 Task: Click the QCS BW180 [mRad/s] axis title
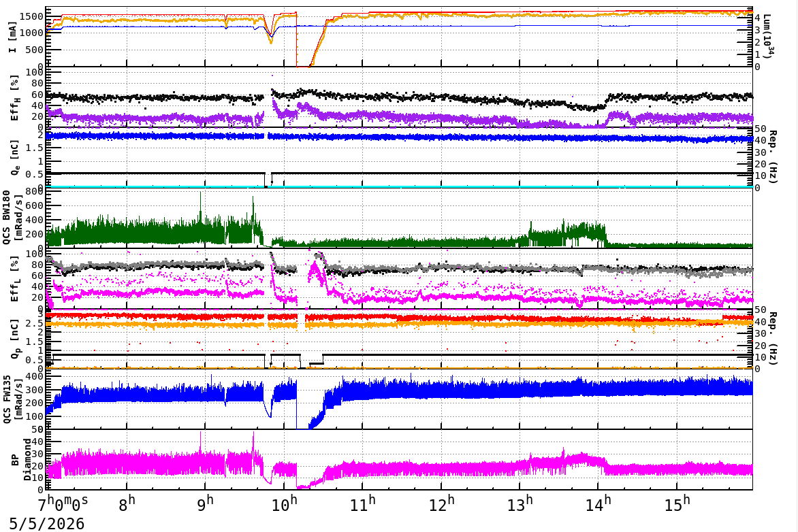13,218
